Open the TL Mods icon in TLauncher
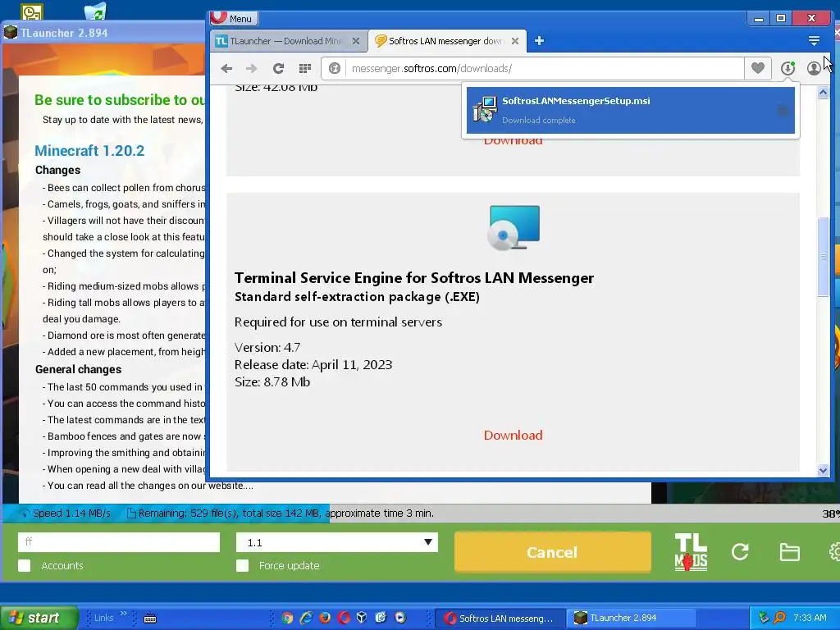This screenshot has width=840, height=630. (691, 552)
